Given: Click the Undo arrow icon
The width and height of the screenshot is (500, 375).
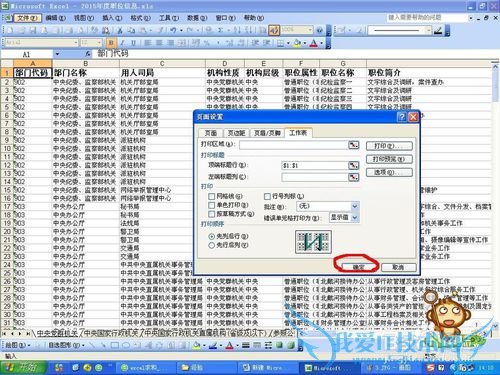Looking at the screenshot, I should click(173, 30).
